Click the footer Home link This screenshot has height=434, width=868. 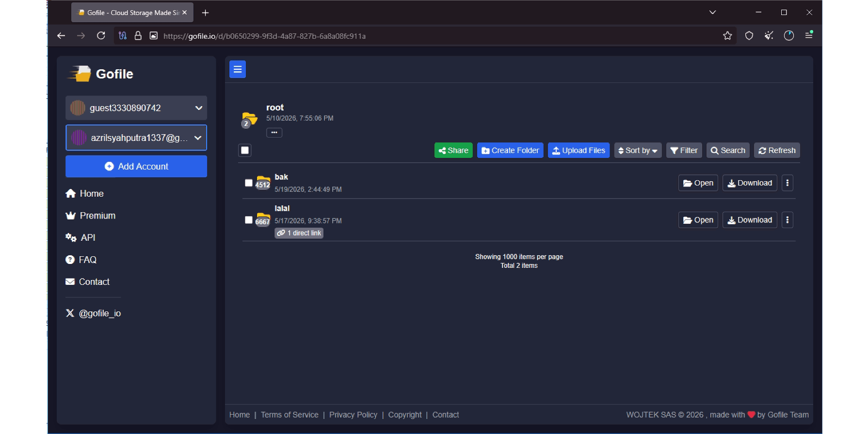[240, 415]
